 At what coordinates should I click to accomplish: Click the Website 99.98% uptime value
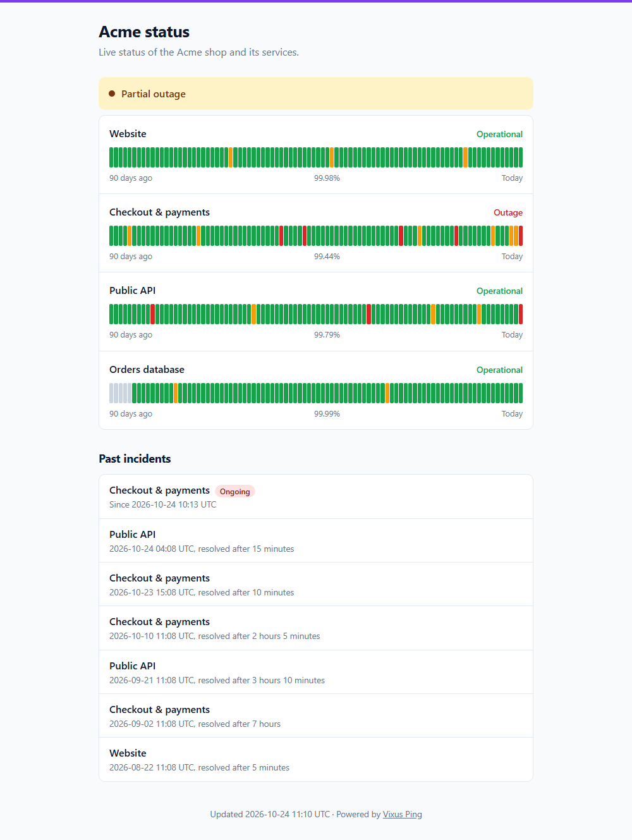(x=327, y=178)
